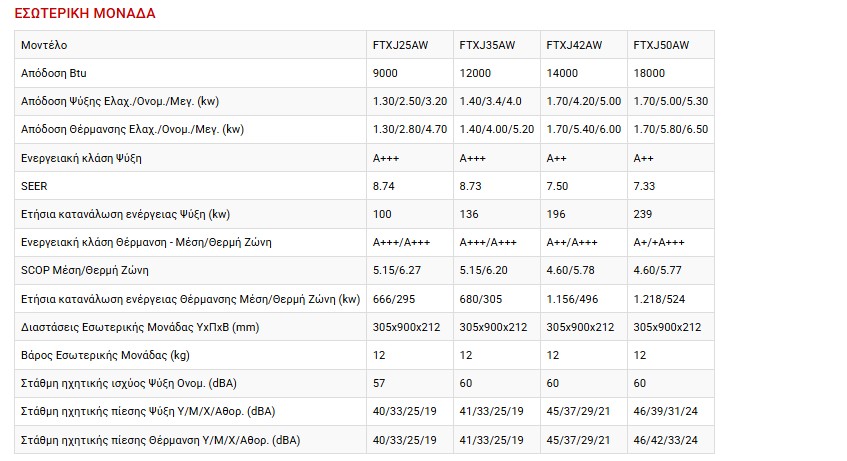The image size is (847, 461).
Task: Click the 239 annual cooling consumption value
Action: pos(644,214)
